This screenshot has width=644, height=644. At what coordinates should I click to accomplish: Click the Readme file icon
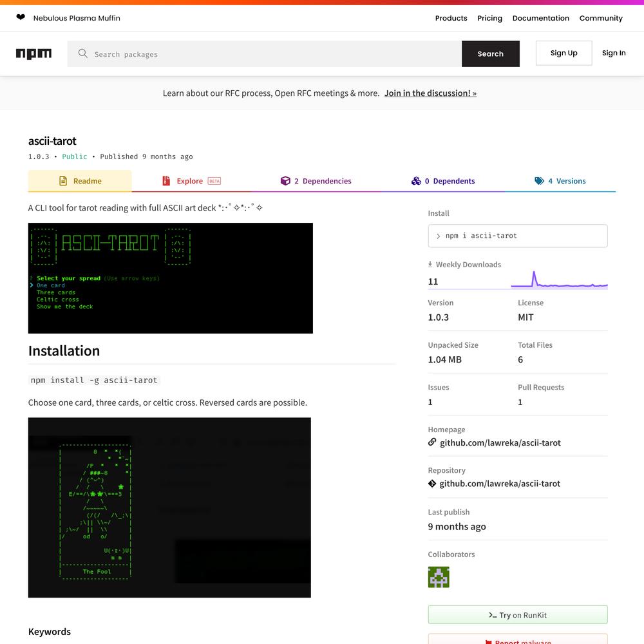coord(63,181)
